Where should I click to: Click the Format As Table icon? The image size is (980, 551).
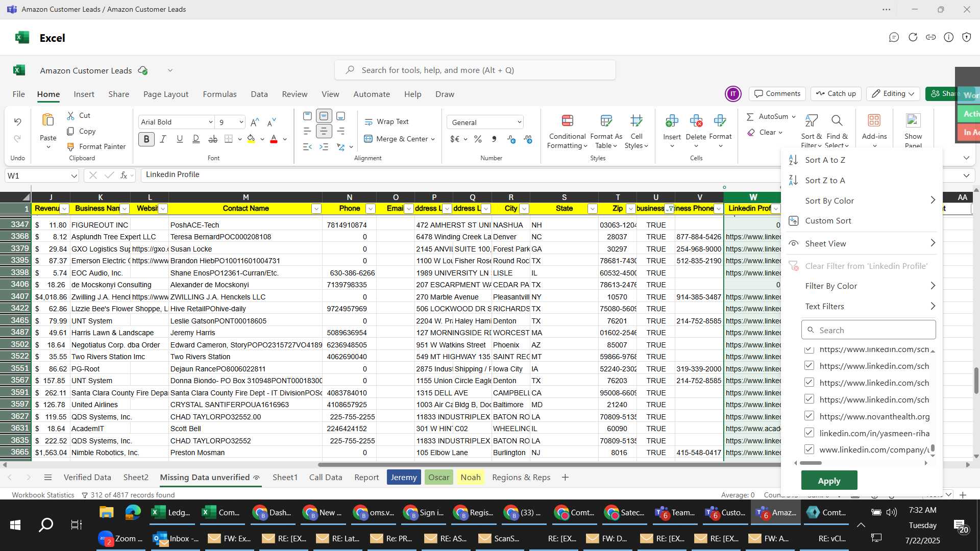[606, 121]
